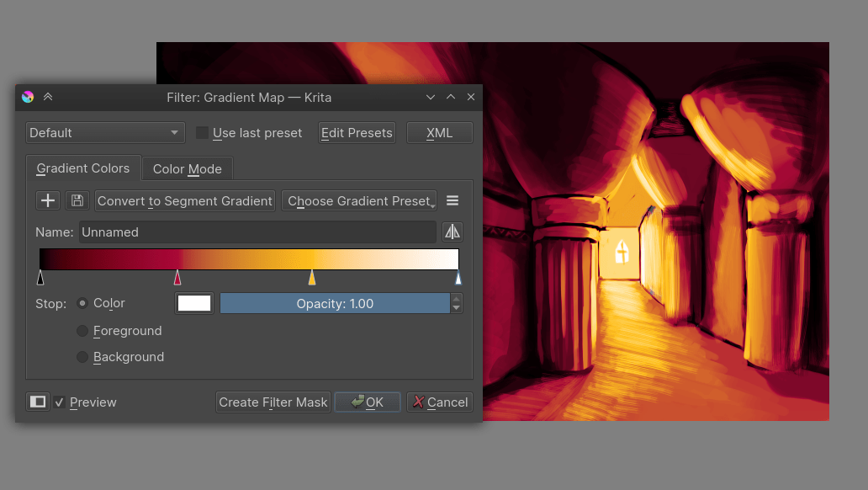Click the Create Filter Mask button
Screen dimensions: 868x490
(273, 402)
